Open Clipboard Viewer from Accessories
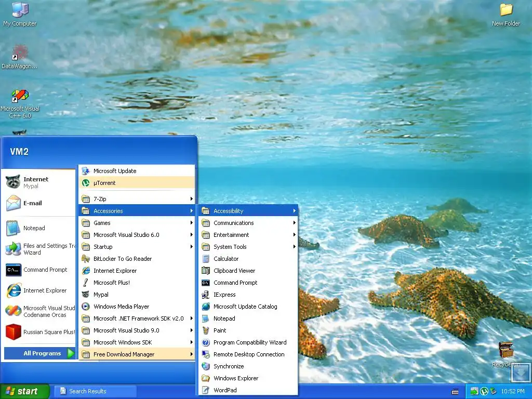The image size is (532, 399). tap(248, 271)
